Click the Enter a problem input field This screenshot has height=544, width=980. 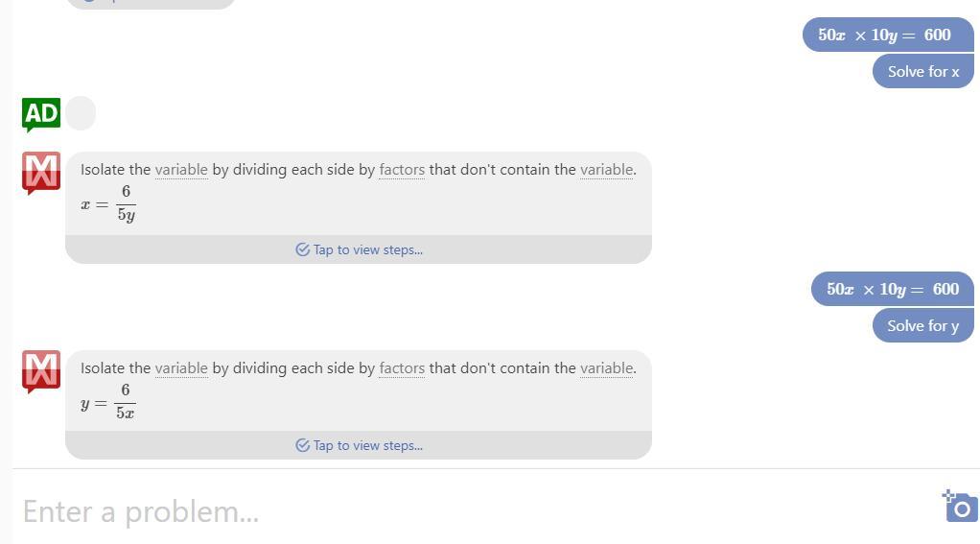[x=475, y=511]
